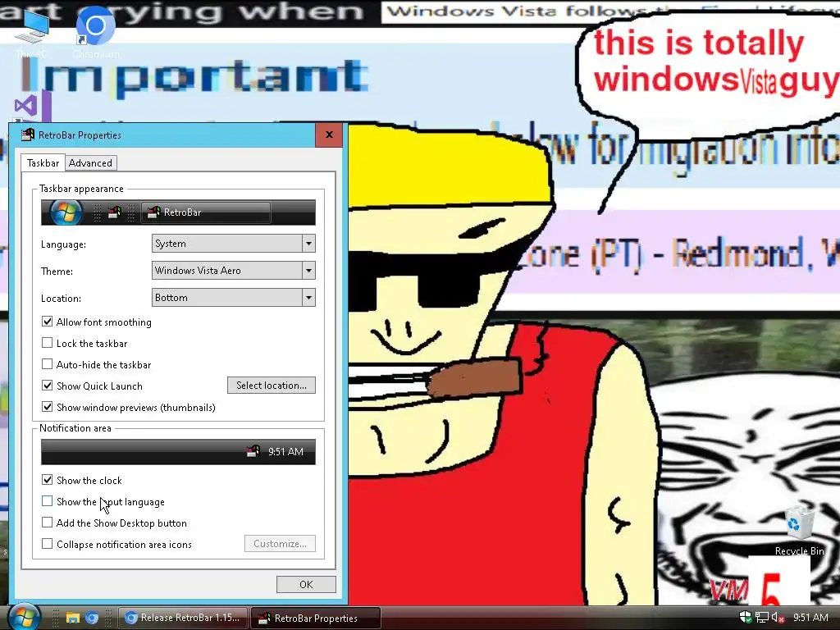Open the network tray icon
840x630 pixels.
pyautogui.click(x=761, y=617)
